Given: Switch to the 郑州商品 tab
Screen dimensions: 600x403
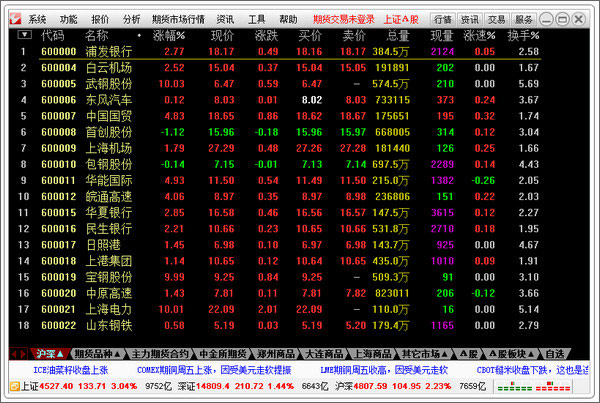Looking at the screenshot, I should (276, 354).
